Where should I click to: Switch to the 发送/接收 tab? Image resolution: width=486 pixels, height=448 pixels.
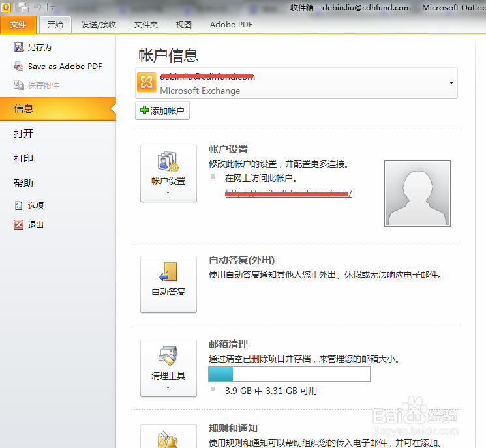[99, 25]
